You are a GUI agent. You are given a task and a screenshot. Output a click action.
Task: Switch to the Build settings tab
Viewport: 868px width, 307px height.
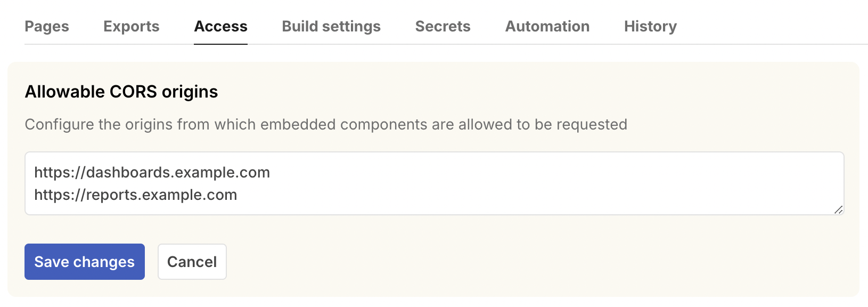331,26
